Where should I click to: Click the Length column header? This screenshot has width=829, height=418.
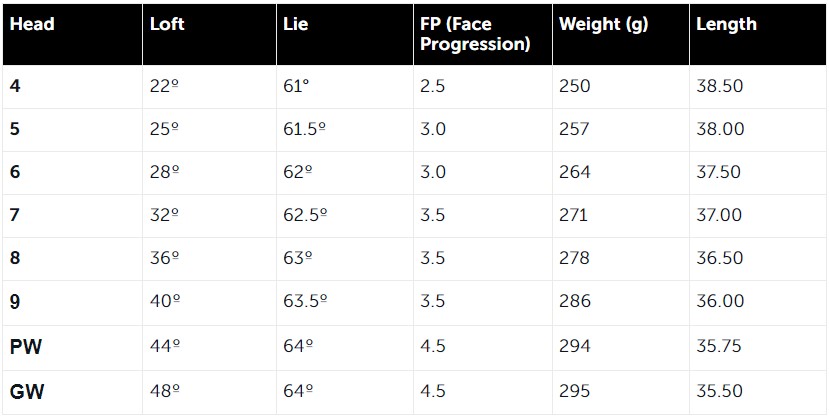tap(726, 25)
